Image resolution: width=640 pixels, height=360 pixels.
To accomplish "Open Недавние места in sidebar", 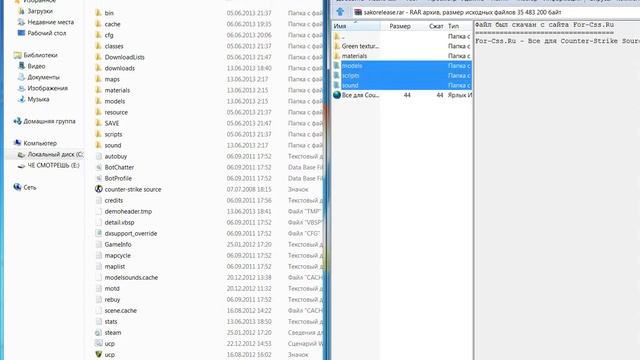I will pos(51,22).
